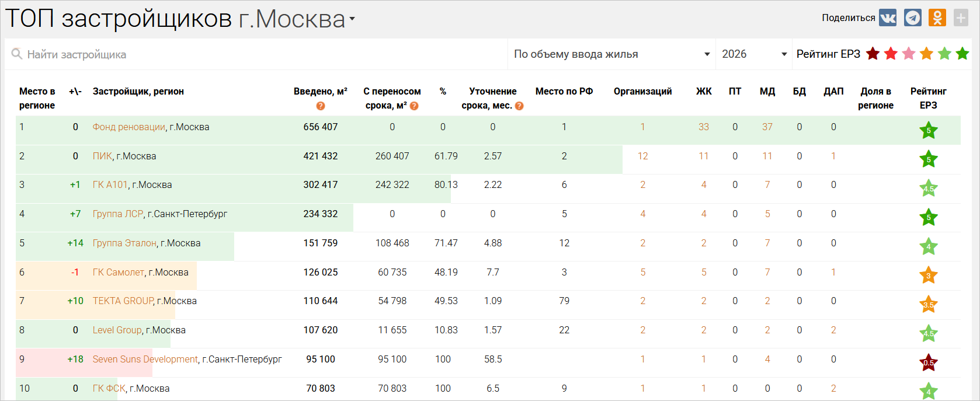Open sorting dropdown По объему ввода жилья
The image size is (980, 401).
click(x=611, y=54)
